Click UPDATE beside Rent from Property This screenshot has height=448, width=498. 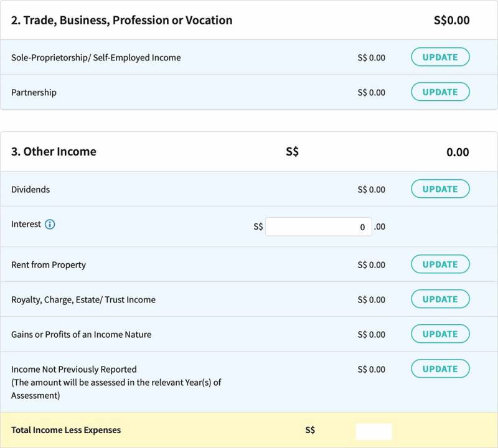coord(439,264)
